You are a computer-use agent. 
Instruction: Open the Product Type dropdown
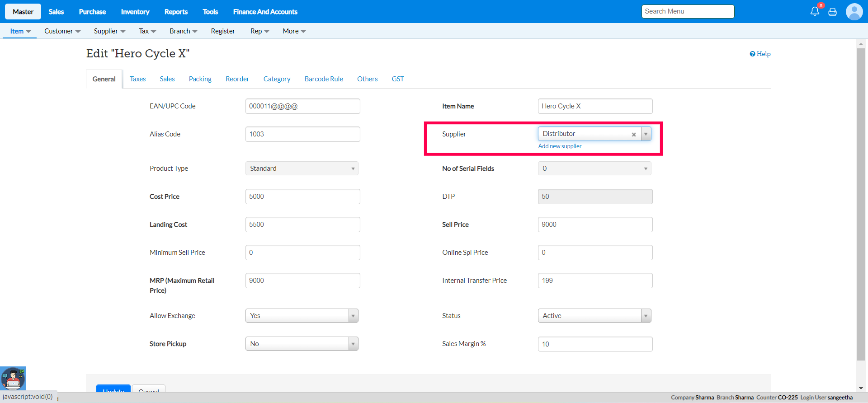click(302, 169)
